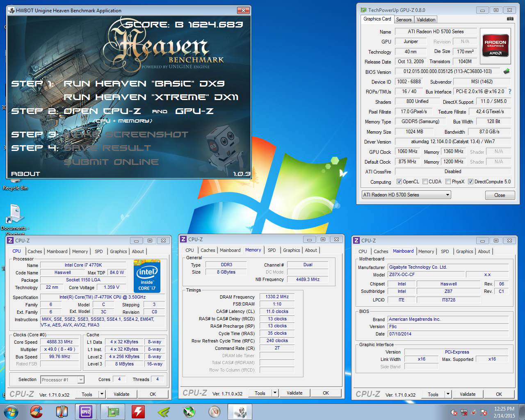
Task: Click NB Frequency value 4489.3 MHz
Action: tap(308, 279)
